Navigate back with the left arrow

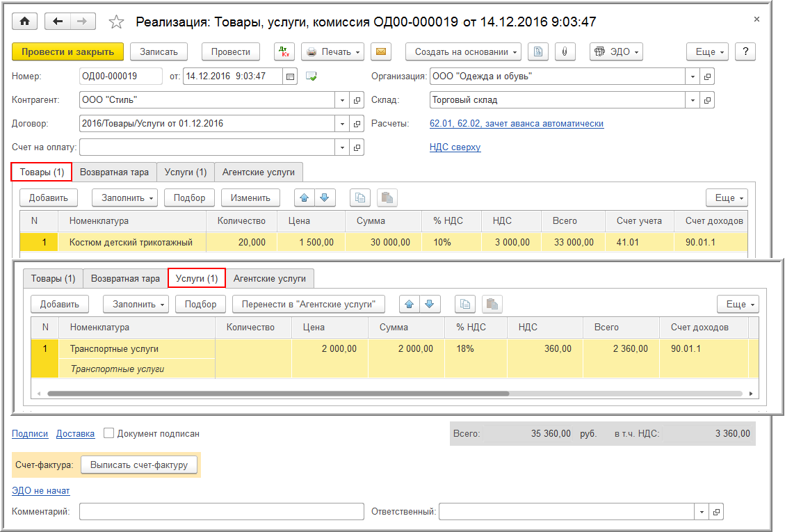pyautogui.click(x=58, y=22)
